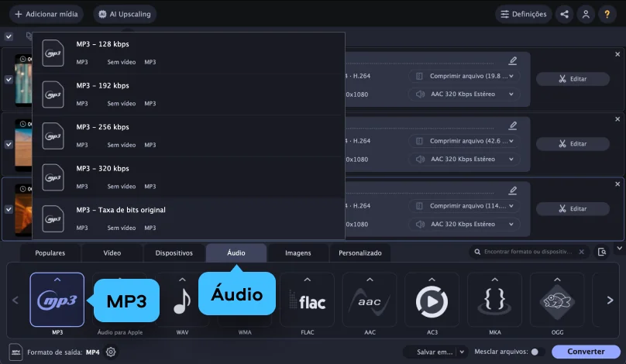The width and height of the screenshot is (626, 364).
Task: Open Comprimir arquivo (19.8 dropdown
Action: (464, 76)
